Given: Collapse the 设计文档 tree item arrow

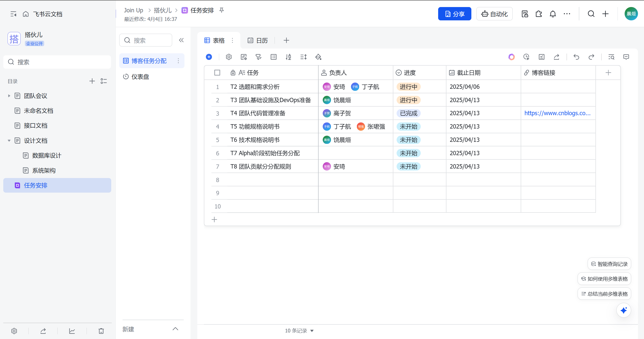Looking at the screenshot, I should 9,141.
